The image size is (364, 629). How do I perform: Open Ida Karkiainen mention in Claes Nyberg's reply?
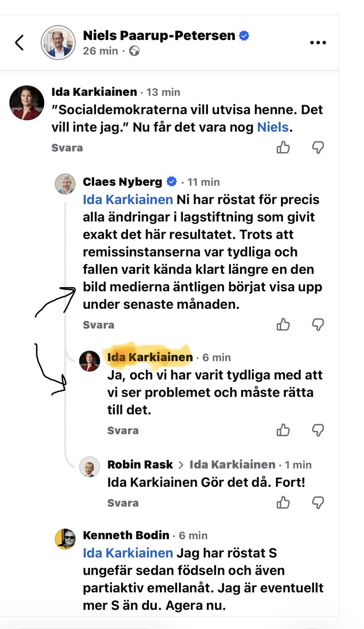pos(128,199)
